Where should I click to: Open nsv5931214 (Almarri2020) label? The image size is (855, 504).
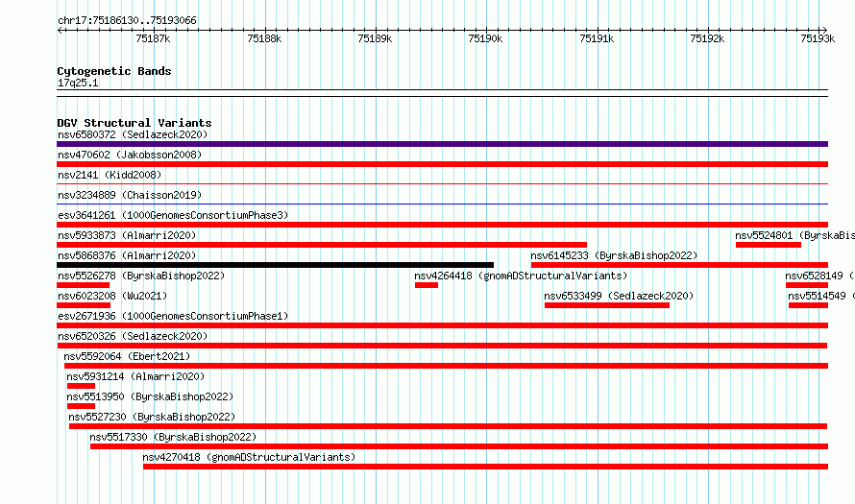[135, 376]
